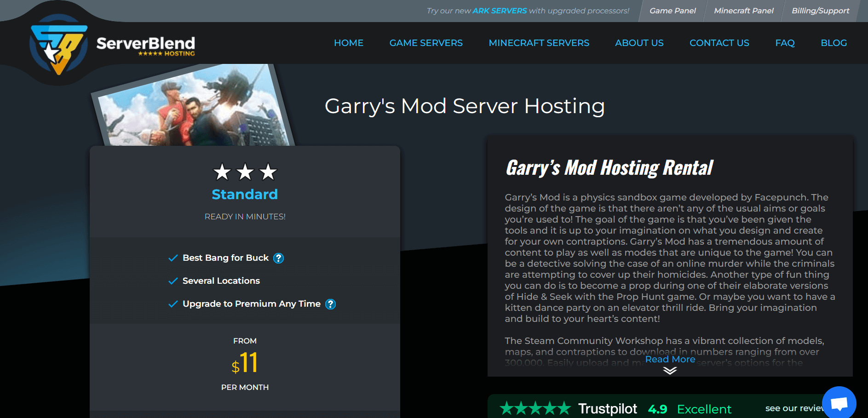This screenshot has width=868, height=418.
Task: Click the $11 price figure
Action: pos(245,363)
